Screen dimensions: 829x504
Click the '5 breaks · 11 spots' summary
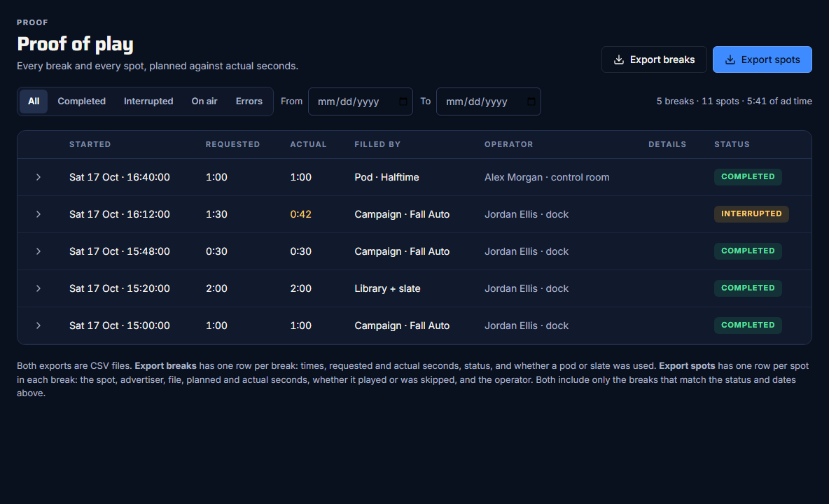pyautogui.click(x=734, y=101)
